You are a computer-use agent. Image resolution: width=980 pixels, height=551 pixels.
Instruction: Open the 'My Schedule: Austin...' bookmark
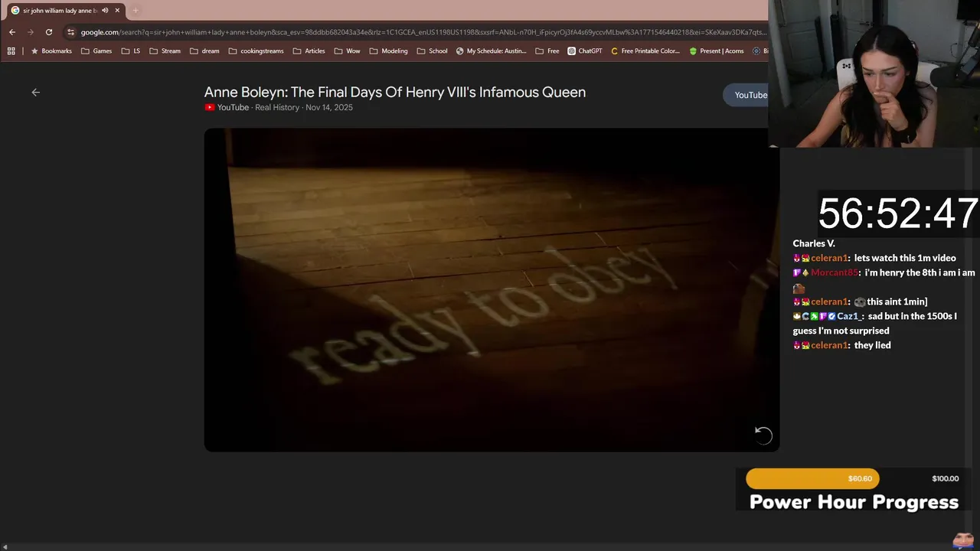pos(491,51)
